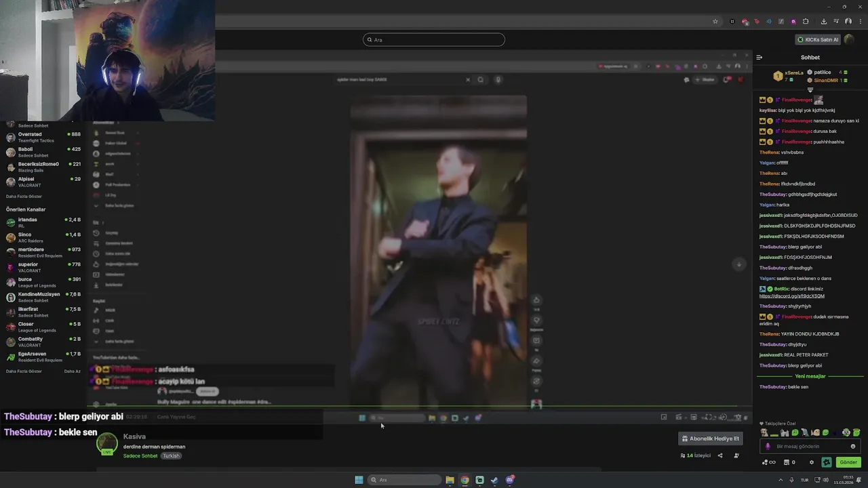Image resolution: width=868 pixels, height=488 pixels.
Task: Share the stream with the share icon
Action: [x=720, y=455]
